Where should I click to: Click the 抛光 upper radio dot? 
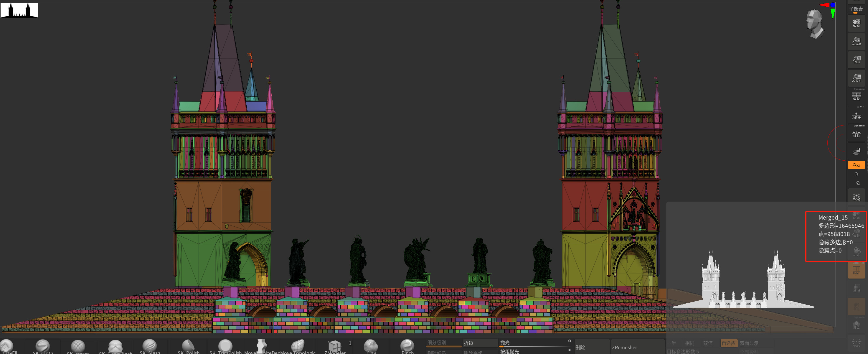tap(570, 341)
